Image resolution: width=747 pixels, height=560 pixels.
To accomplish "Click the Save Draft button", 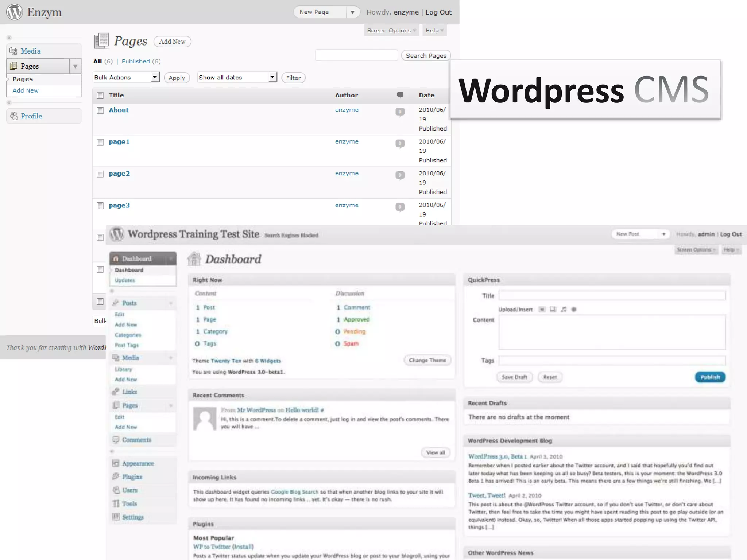I will pyautogui.click(x=514, y=377).
